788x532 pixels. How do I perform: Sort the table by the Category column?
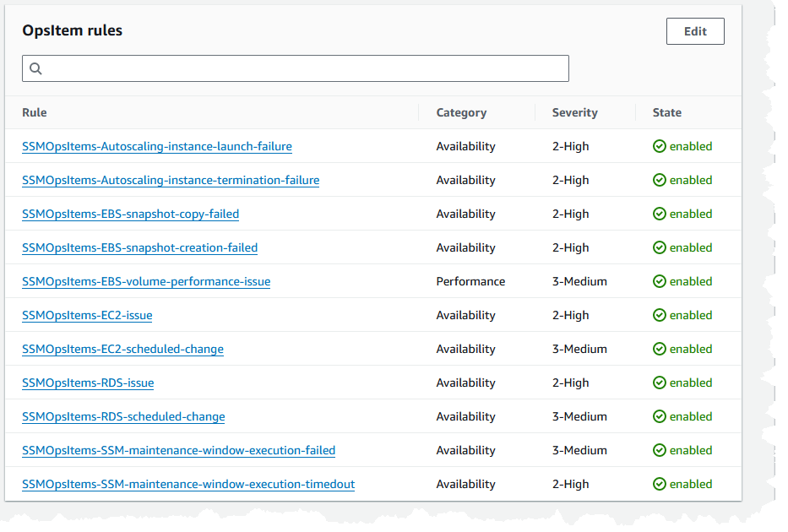(x=460, y=112)
